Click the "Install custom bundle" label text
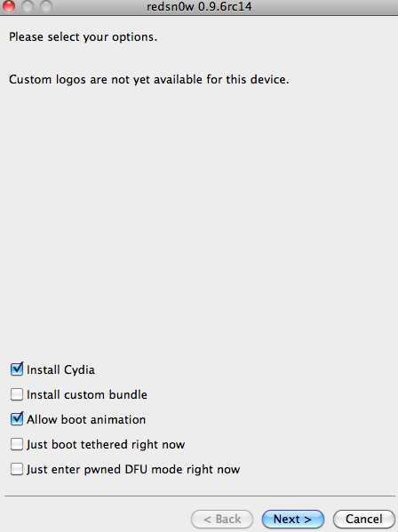398x532 pixels. [x=87, y=394]
